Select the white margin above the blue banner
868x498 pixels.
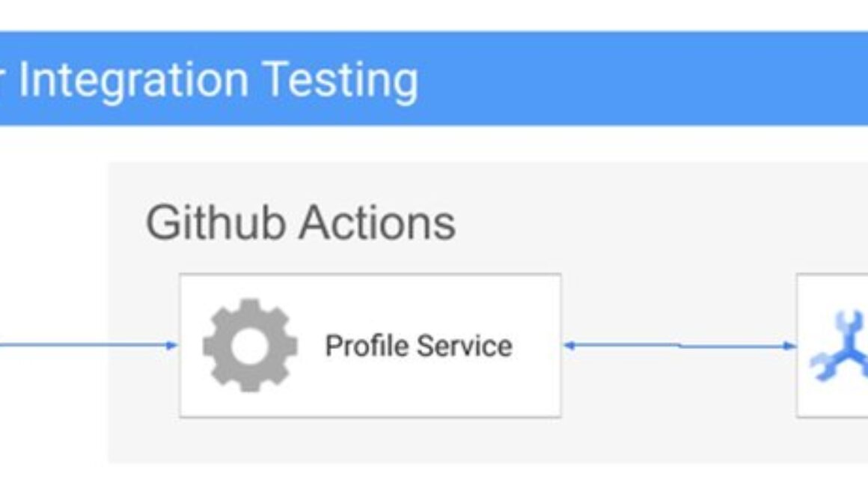pos(434,16)
